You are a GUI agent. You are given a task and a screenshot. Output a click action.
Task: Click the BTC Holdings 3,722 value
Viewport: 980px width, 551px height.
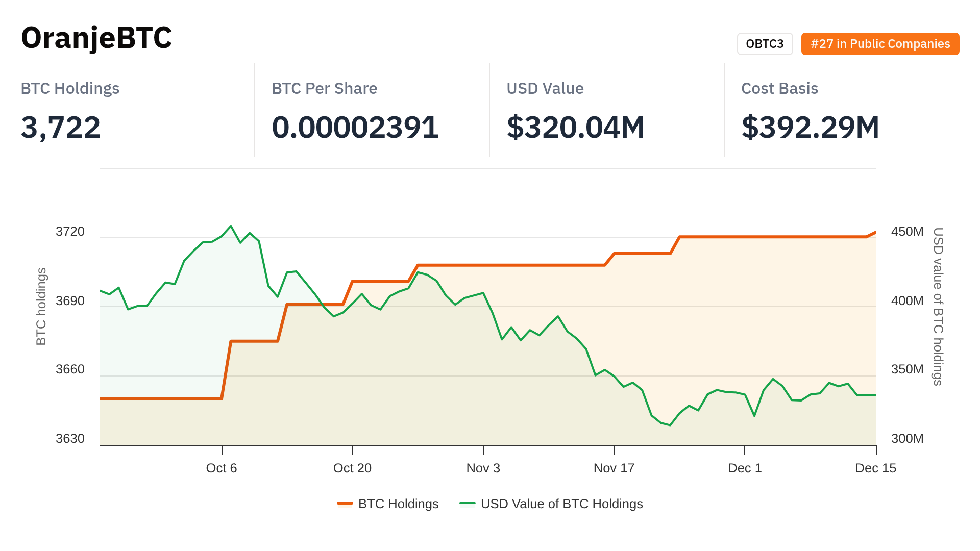[61, 127]
